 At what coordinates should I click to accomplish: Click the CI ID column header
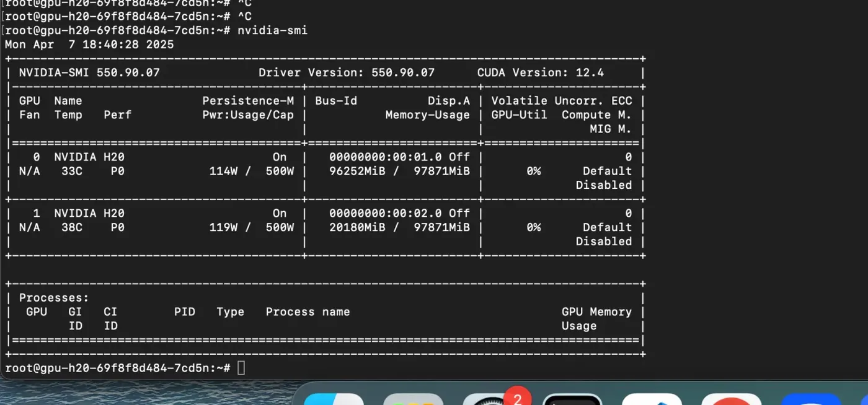tap(110, 319)
